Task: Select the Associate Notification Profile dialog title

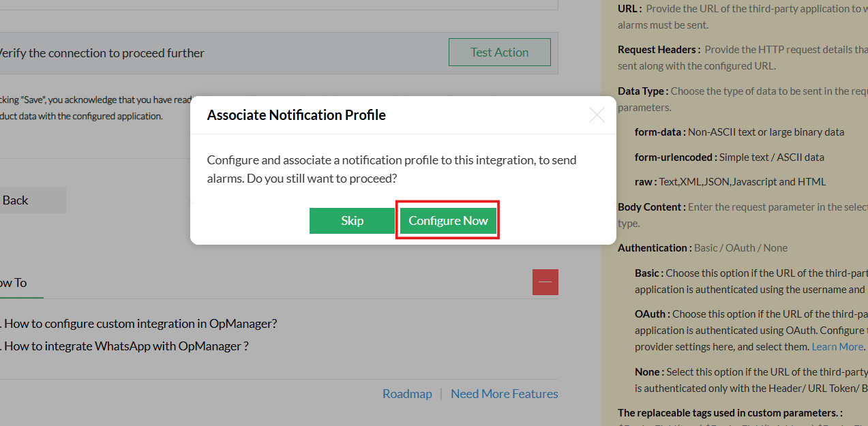Action: coord(296,115)
